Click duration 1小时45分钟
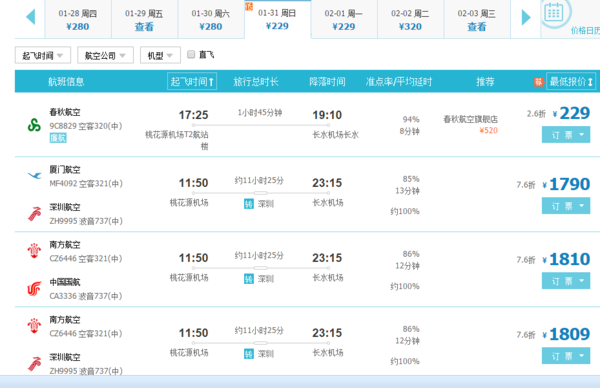The image size is (600, 388). pos(260,112)
